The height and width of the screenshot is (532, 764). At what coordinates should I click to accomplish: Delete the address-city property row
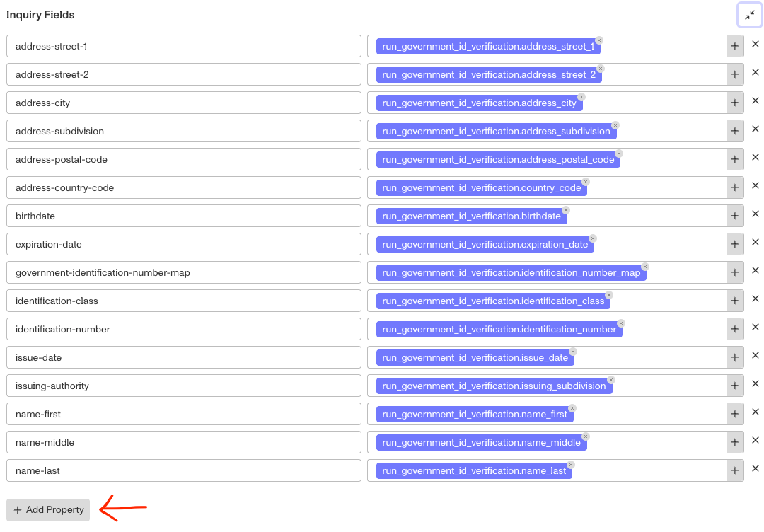click(756, 100)
